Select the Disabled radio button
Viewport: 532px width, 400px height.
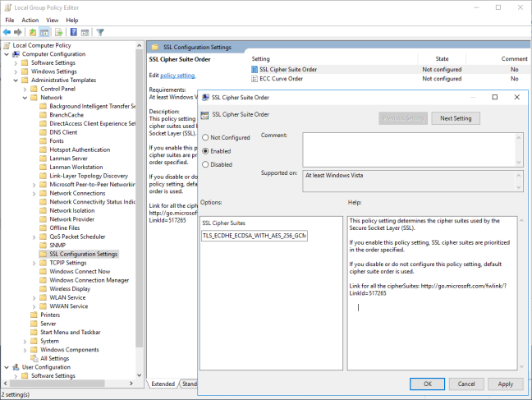point(205,165)
